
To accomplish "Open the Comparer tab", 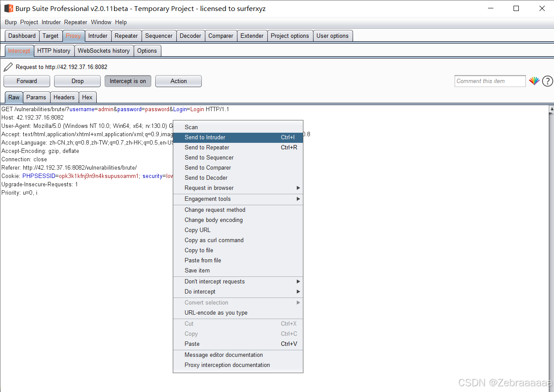I will click(221, 36).
